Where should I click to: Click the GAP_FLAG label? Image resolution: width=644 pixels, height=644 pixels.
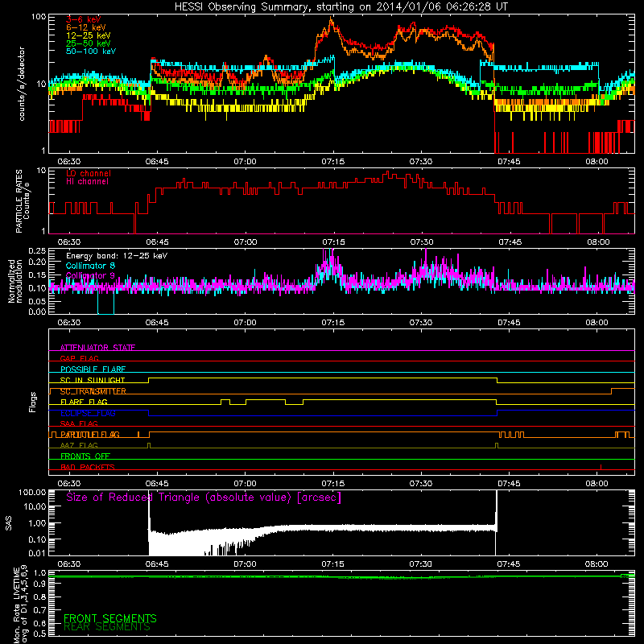coord(79,358)
